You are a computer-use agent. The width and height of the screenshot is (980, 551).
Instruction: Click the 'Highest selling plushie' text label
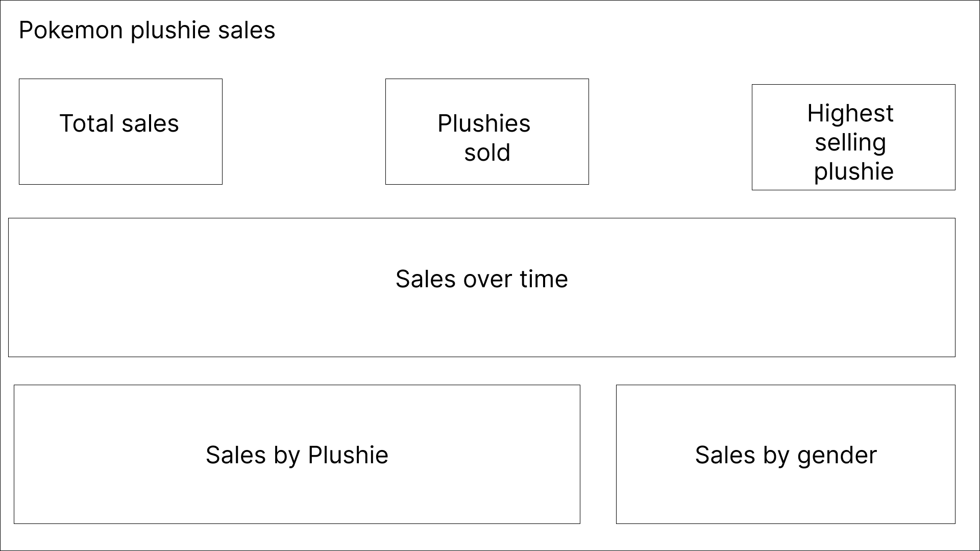coord(851,142)
